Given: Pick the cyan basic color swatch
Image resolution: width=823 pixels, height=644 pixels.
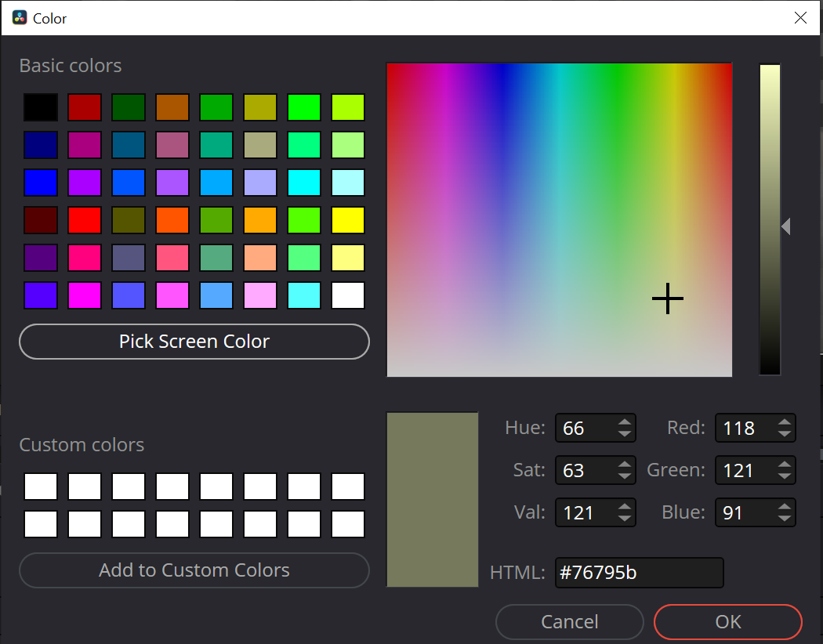Looking at the screenshot, I should pos(303,183).
